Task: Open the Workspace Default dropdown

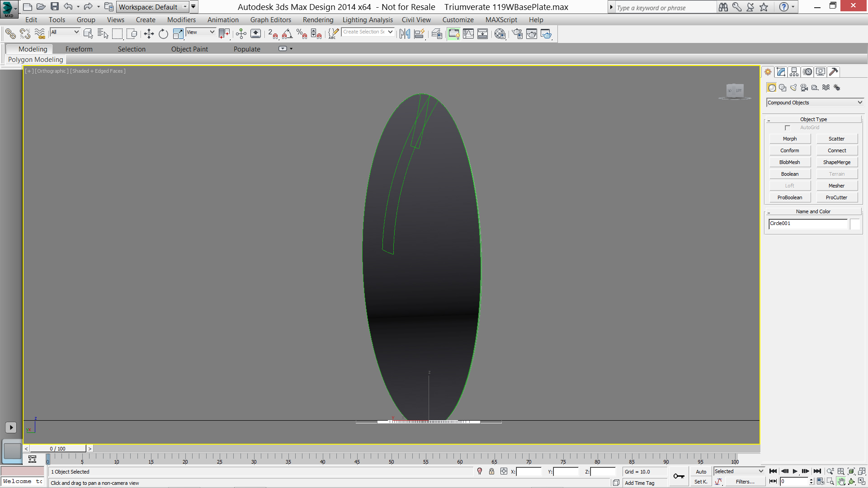Action: pyautogui.click(x=152, y=7)
